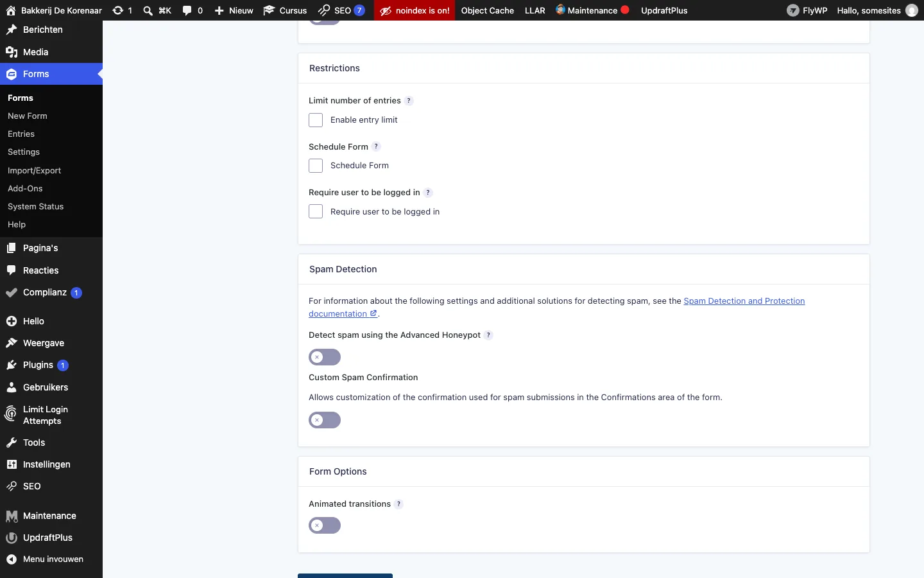924x578 pixels.
Task: Click the Pagina's icon in sidebar
Action: tap(12, 248)
